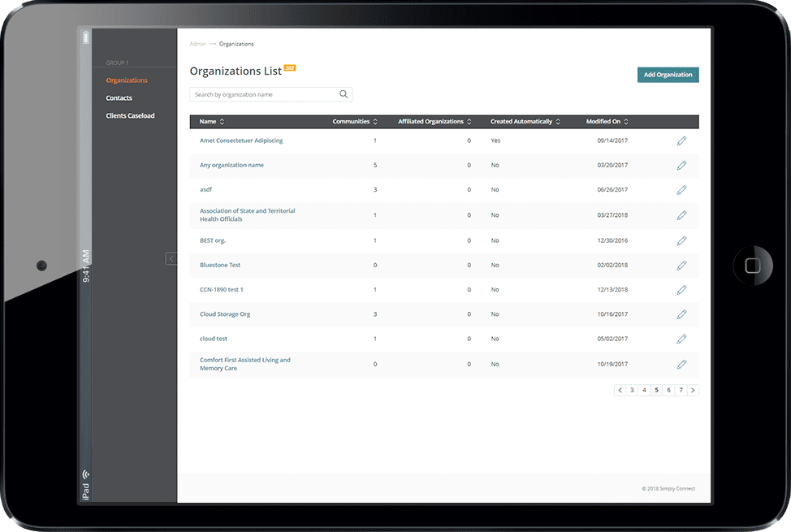Open Contacts in the sidebar

pyautogui.click(x=119, y=98)
